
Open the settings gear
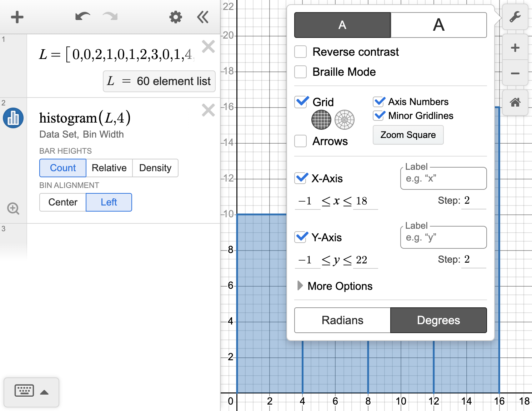click(175, 17)
